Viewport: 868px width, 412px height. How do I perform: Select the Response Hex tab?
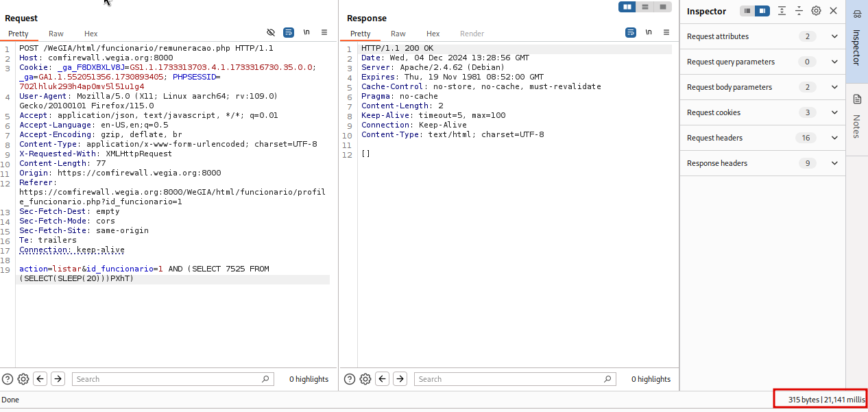[x=433, y=34]
